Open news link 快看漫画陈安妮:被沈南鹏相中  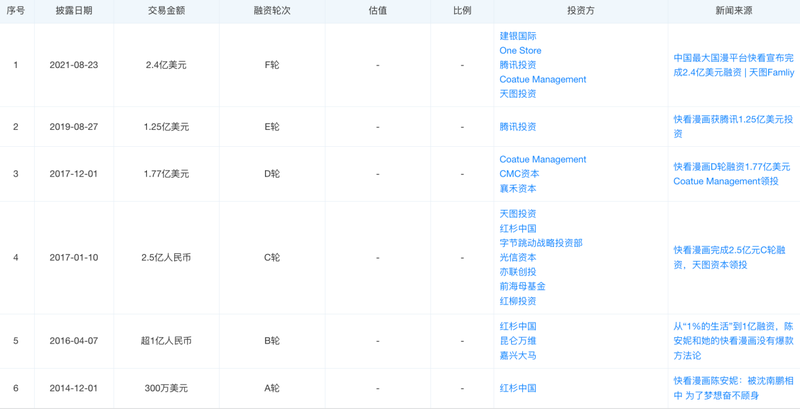coord(733,388)
